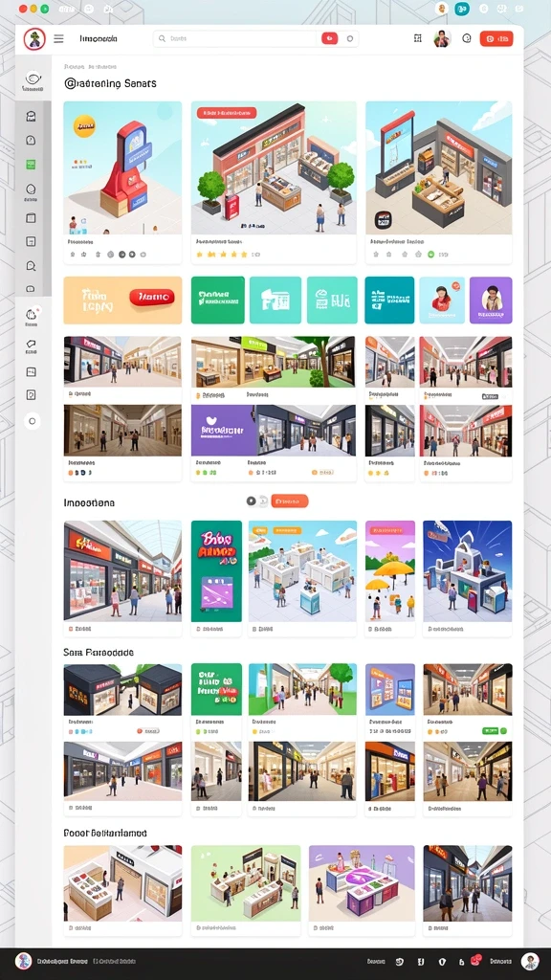Open the red isometric kiosk tower card
Image resolution: width=551 pixels, height=980 pixels.
pos(122,168)
